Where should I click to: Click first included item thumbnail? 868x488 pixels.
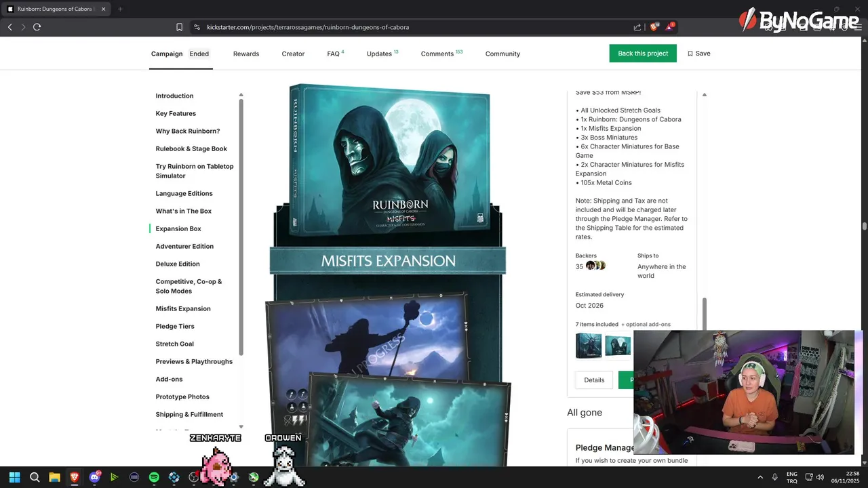589,345
